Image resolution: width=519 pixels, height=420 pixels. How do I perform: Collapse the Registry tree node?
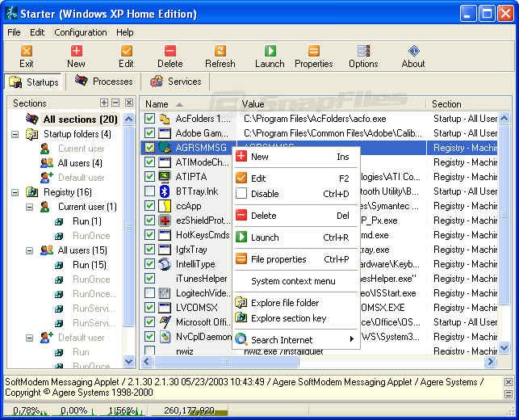(15, 192)
